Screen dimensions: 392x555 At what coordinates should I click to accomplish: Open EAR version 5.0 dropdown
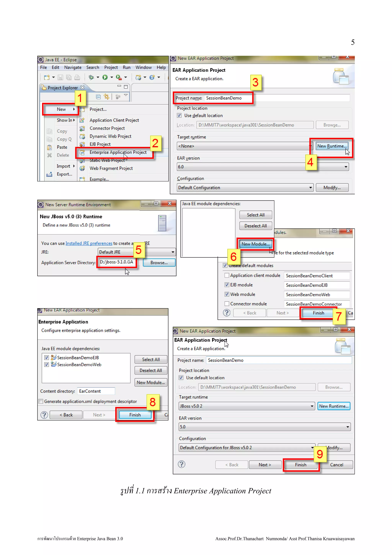tap(265, 427)
